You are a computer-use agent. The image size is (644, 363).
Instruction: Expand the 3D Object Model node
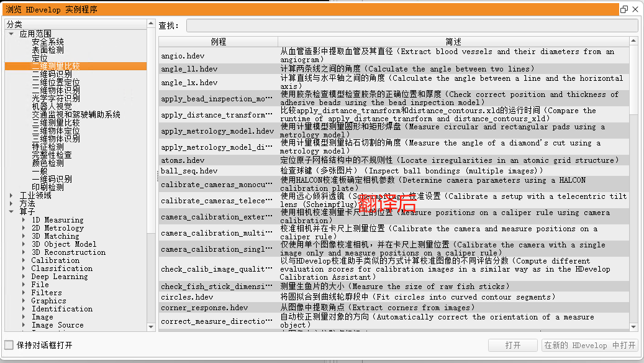24,244
